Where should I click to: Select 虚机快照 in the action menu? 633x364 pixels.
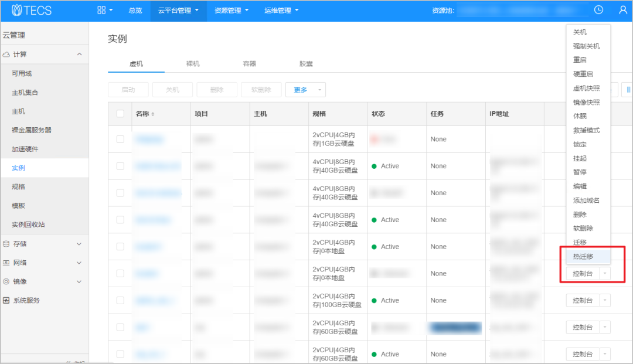[x=586, y=89]
